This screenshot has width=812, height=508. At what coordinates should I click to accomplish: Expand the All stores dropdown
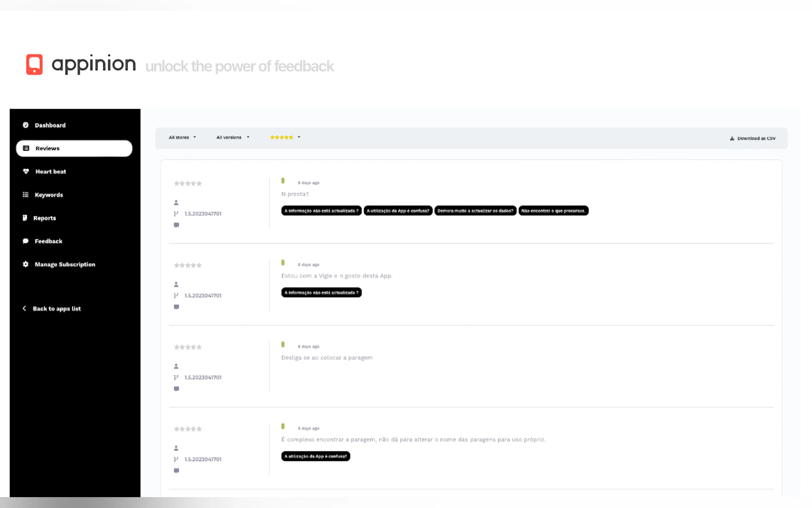182,138
